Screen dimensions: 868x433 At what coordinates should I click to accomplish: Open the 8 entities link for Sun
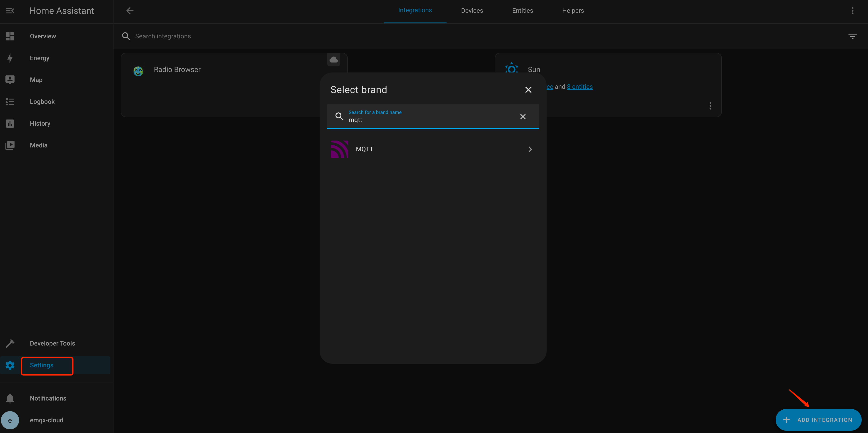(x=579, y=86)
